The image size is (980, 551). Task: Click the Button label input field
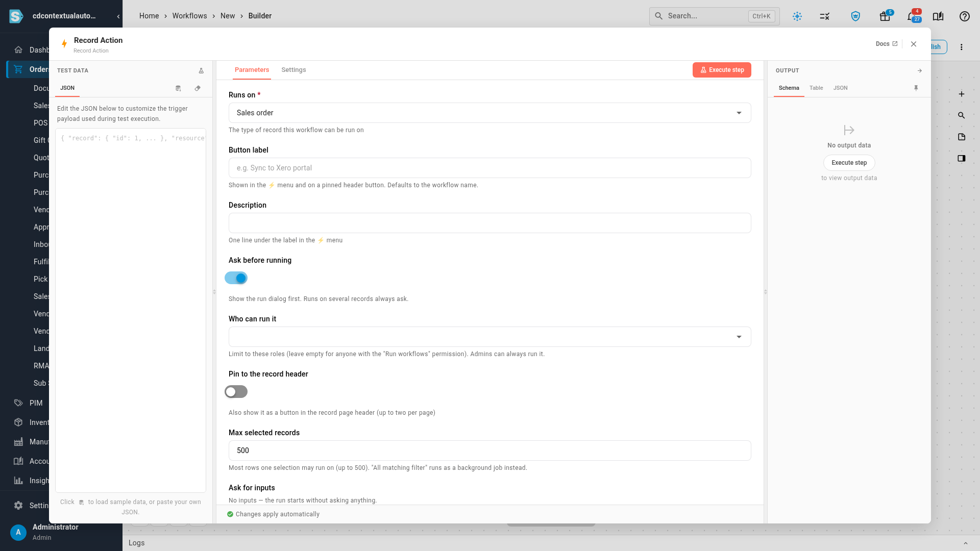(x=489, y=168)
